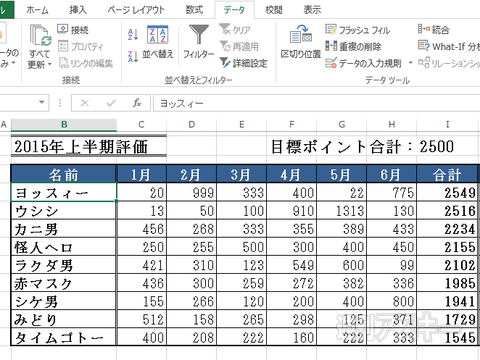Image resolution: width=480 pixels, height=360 pixels.
Task: Click the total cell 1985
Action: (447, 283)
